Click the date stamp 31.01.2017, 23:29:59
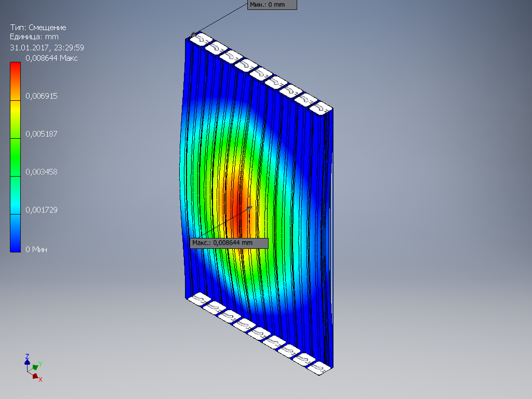Image resolution: width=532 pixels, height=399 pixels. pos(47,47)
